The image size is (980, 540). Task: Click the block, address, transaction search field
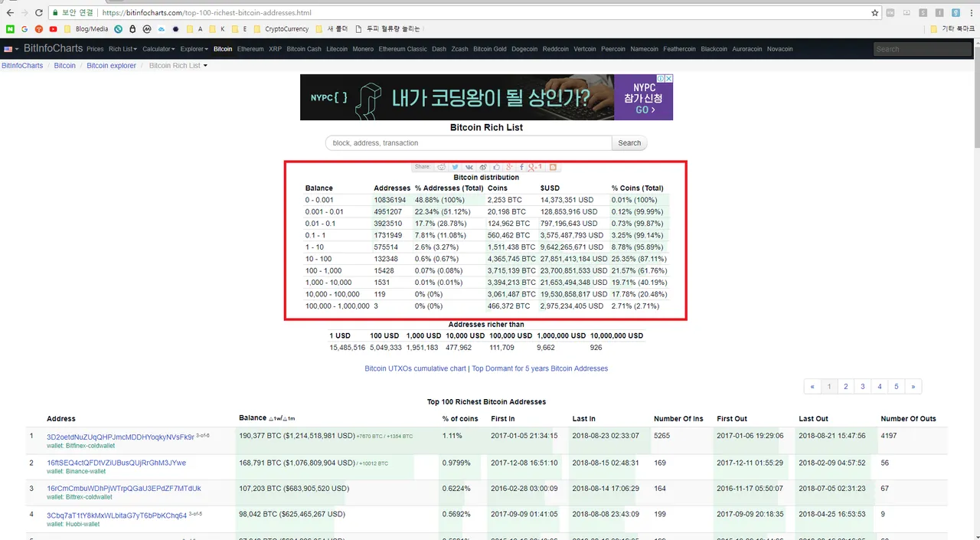tap(469, 143)
